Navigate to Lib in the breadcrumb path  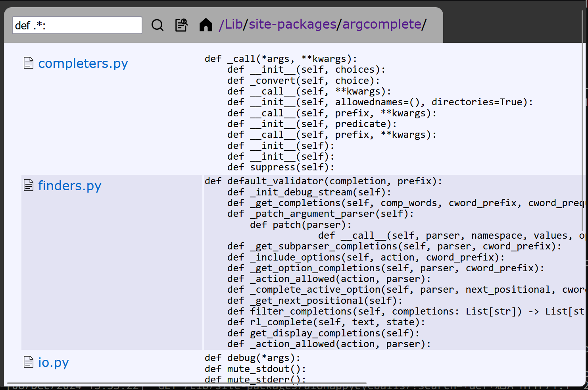tap(233, 24)
